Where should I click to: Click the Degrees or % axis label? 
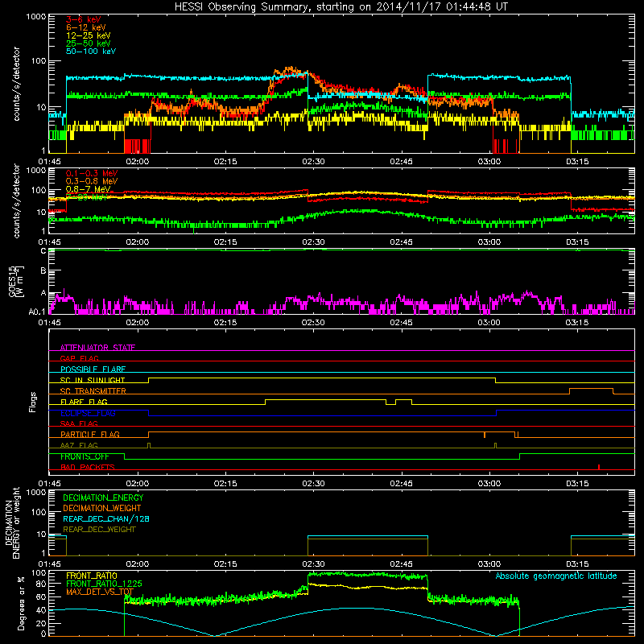[21, 603]
